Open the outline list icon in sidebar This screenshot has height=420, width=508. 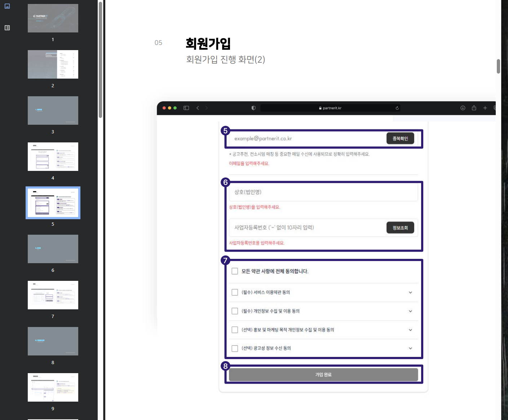pyautogui.click(x=7, y=28)
